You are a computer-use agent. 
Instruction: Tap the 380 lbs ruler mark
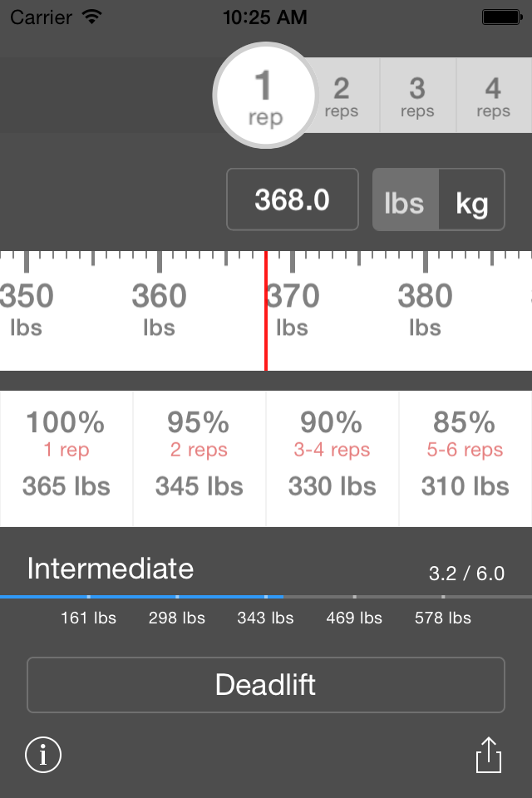point(425,309)
